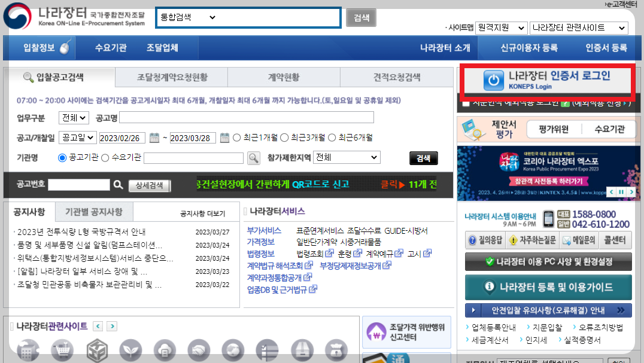Switch to the 계약현황 tab
The width and height of the screenshot is (644, 363).
[284, 77]
